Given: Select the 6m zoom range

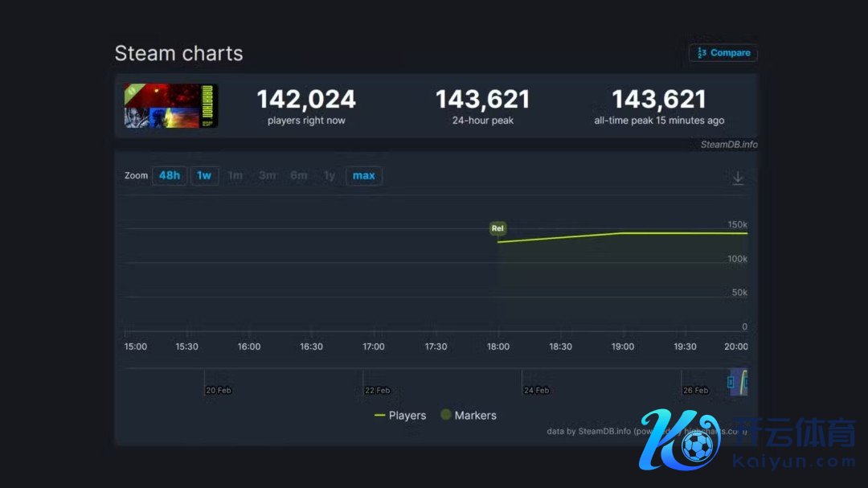Looking at the screenshot, I should [x=298, y=175].
